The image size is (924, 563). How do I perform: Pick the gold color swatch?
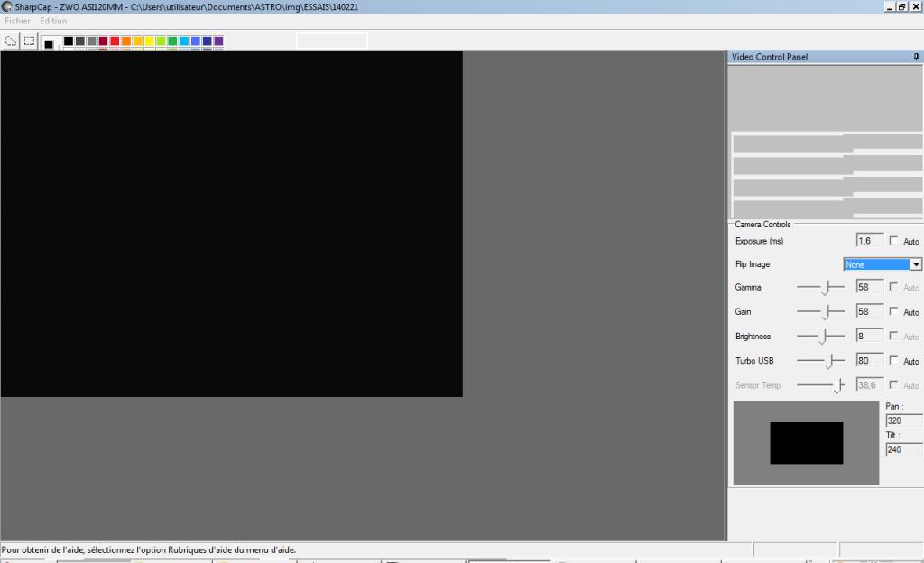[138, 42]
